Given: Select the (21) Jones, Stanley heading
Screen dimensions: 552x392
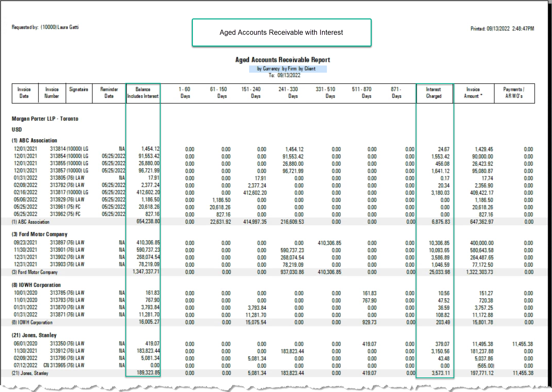Looking at the screenshot, I should point(34,335).
